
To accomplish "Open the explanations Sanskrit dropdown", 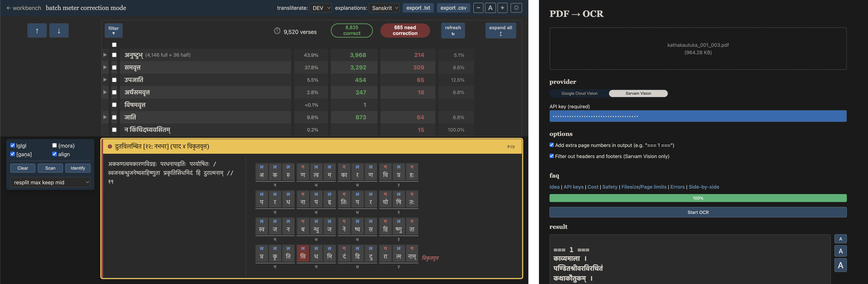I will click(x=384, y=8).
